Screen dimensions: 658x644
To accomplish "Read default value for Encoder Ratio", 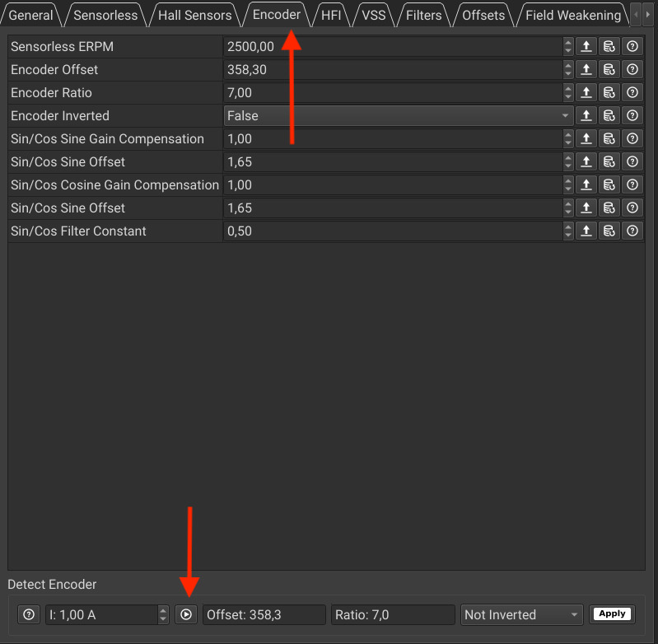I will click(x=609, y=93).
